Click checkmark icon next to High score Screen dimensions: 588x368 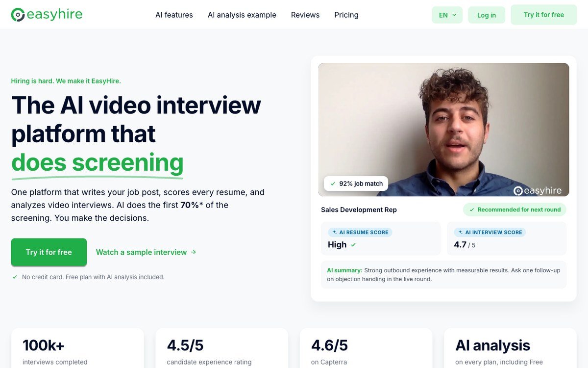click(x=353, y=244)
